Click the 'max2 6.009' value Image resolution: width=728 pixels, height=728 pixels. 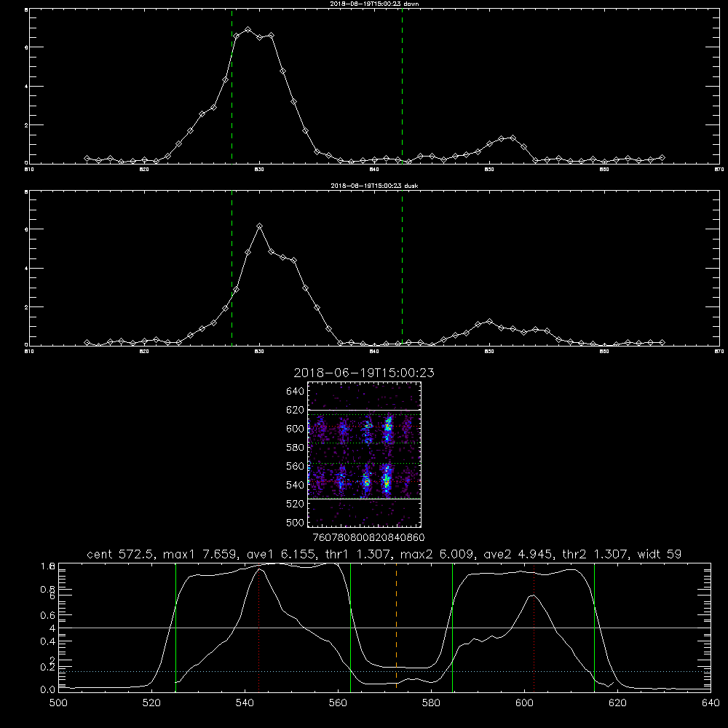tap(438, 554)
